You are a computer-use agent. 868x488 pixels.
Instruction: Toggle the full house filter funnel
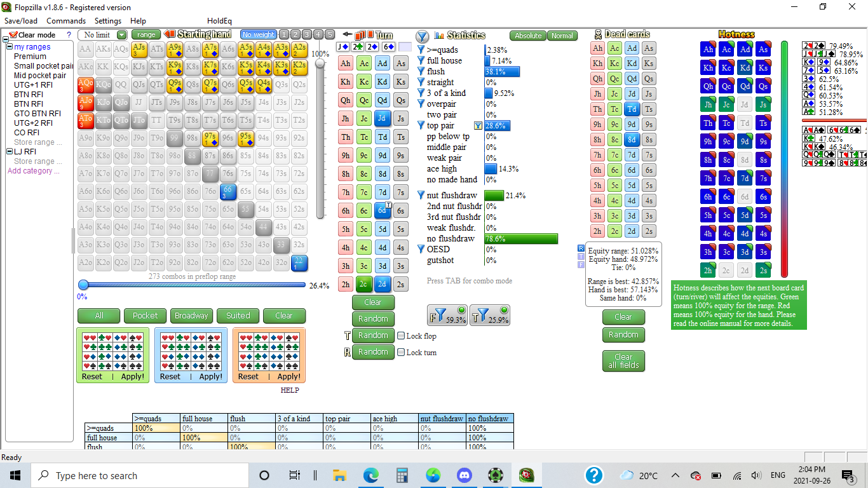pyautogui.click(x=421, y=60)
